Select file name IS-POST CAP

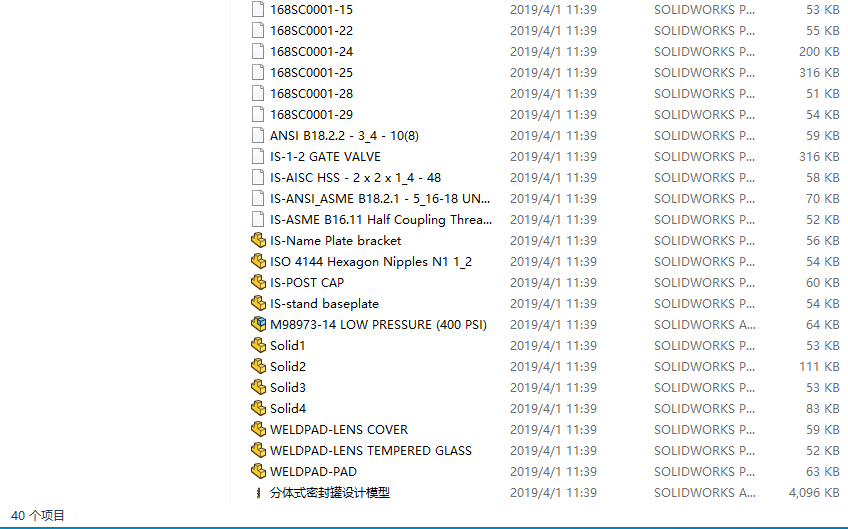(x=307, y=282)
